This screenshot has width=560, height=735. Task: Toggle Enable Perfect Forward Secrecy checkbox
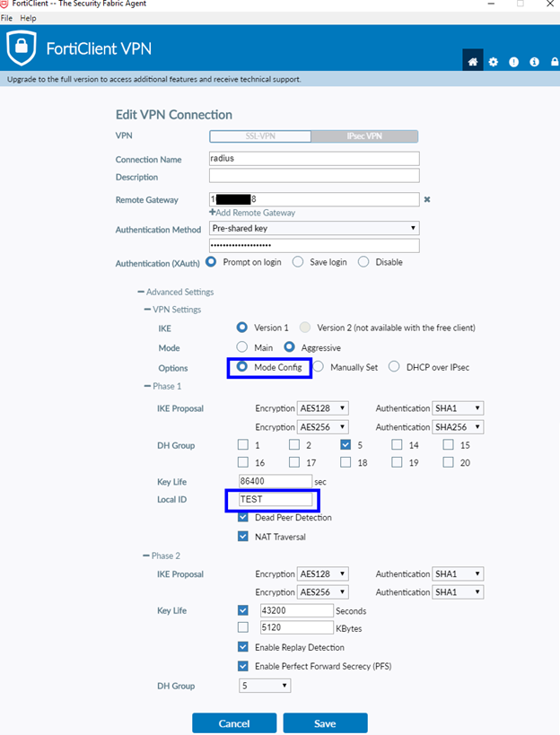[242, 666]
